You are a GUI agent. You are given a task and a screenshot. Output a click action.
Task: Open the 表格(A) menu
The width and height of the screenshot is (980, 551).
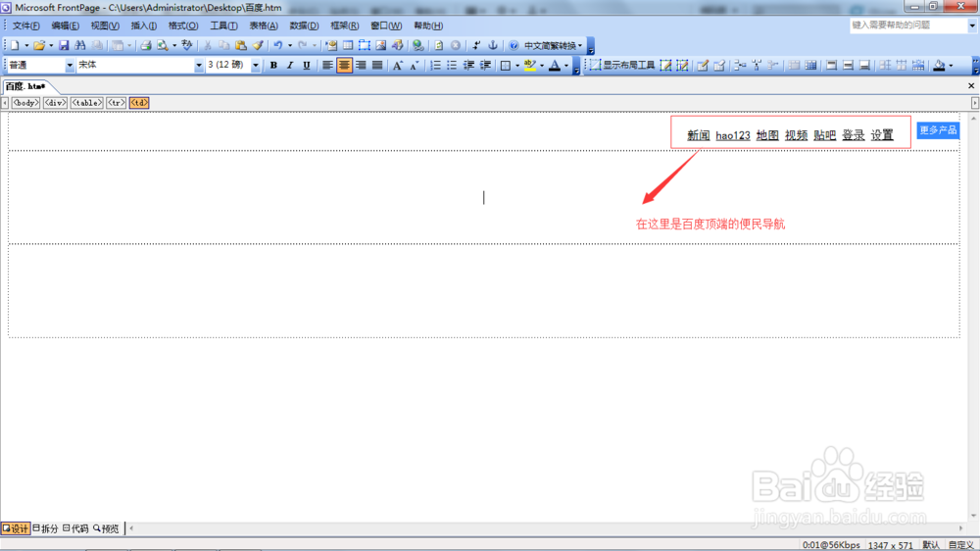pos(264,25)
